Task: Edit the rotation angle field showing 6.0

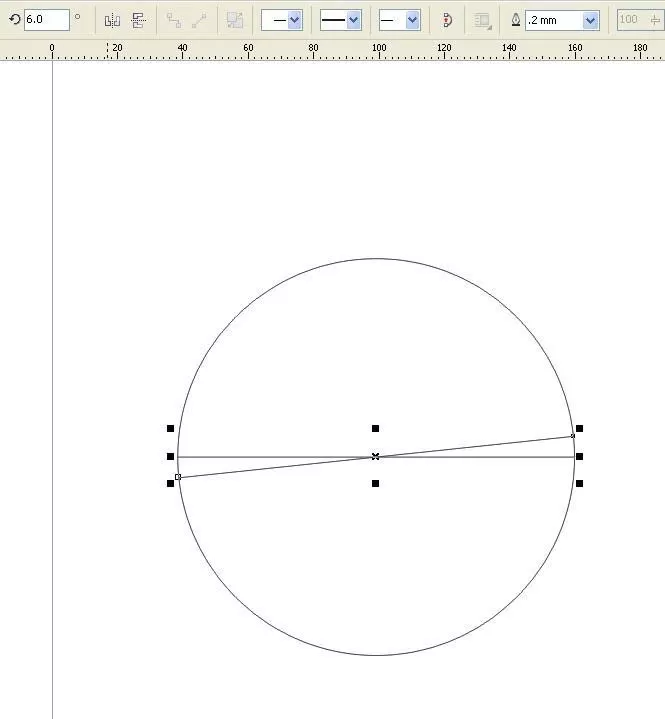Action: pyautogui.click(x=46, y=20)
